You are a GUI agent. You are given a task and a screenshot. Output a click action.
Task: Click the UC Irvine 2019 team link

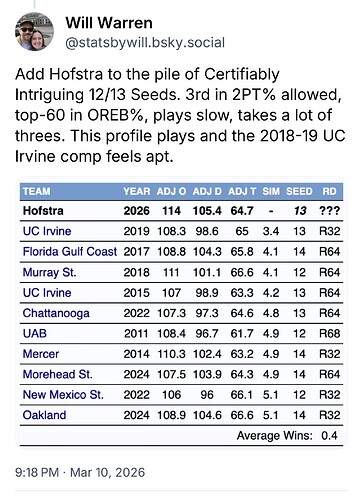pyautogui.click(x=47, y=231)
